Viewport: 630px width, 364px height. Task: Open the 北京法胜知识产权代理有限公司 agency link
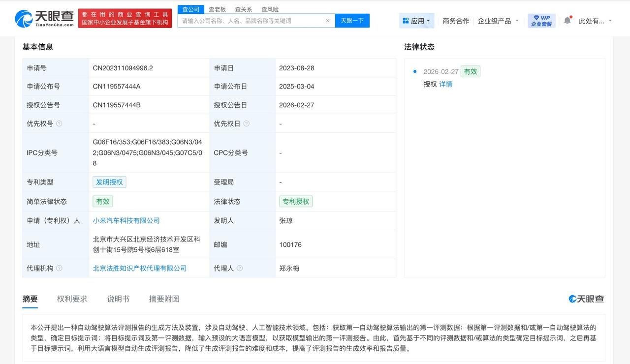tap(139, 268)
